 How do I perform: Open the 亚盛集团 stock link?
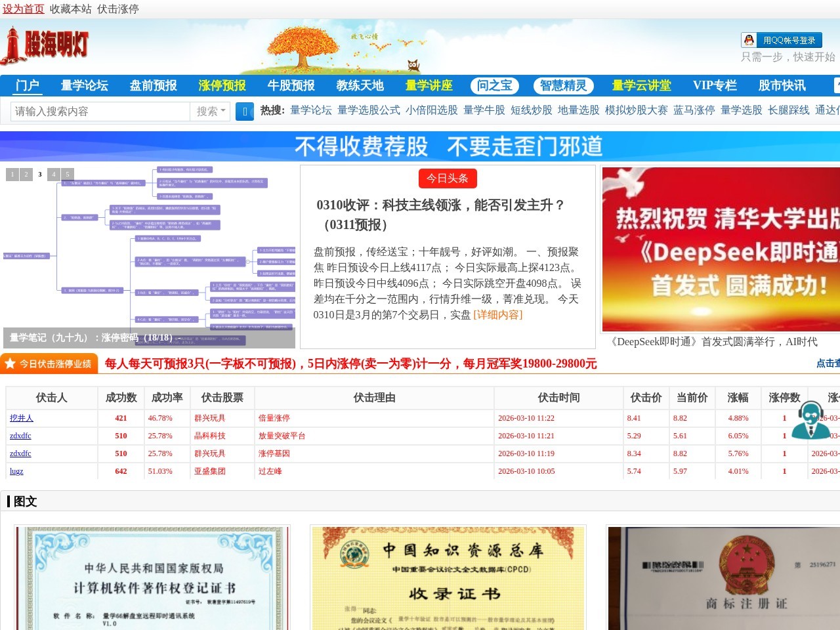tap(211, 471)
